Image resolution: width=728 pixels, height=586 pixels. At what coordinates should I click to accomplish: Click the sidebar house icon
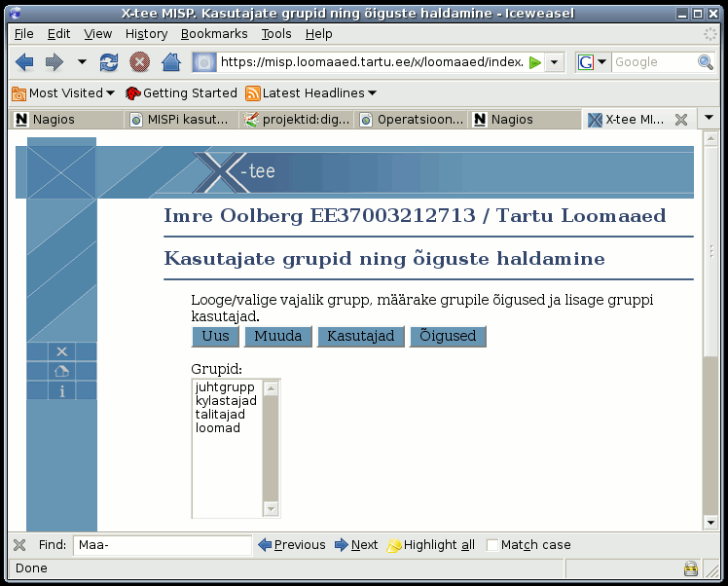[x=61, y=371]
